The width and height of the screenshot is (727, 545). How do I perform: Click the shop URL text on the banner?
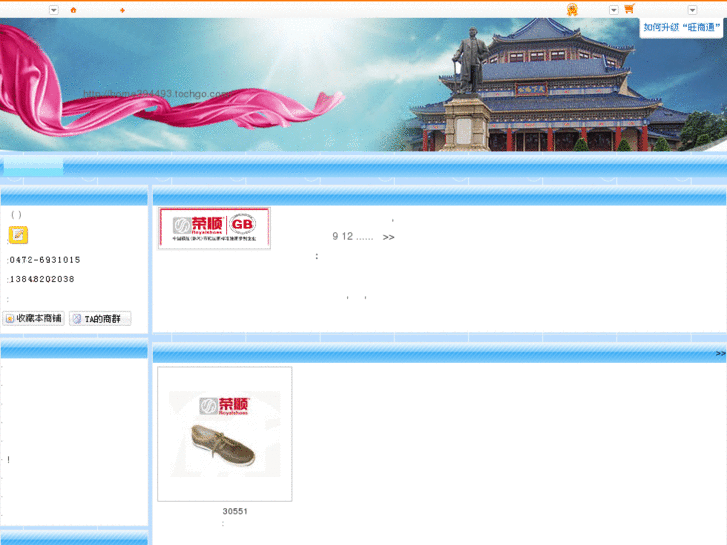point(157,94)
